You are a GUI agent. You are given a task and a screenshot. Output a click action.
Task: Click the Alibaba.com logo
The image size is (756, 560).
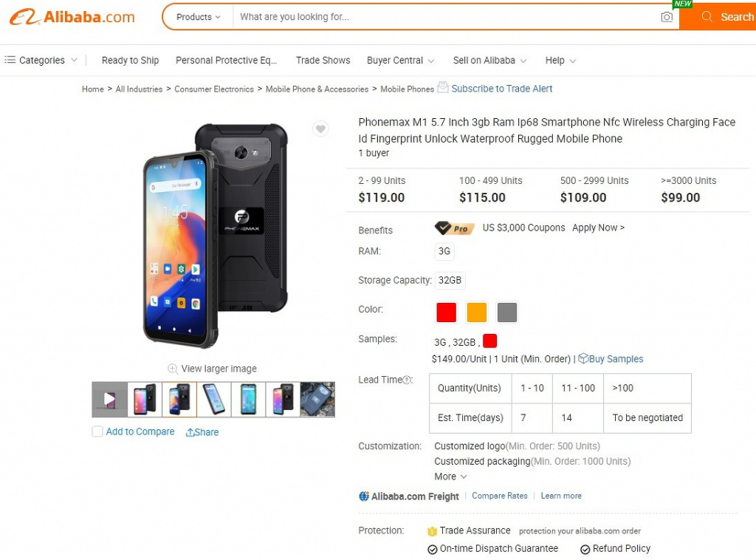[x=72, y=17]
